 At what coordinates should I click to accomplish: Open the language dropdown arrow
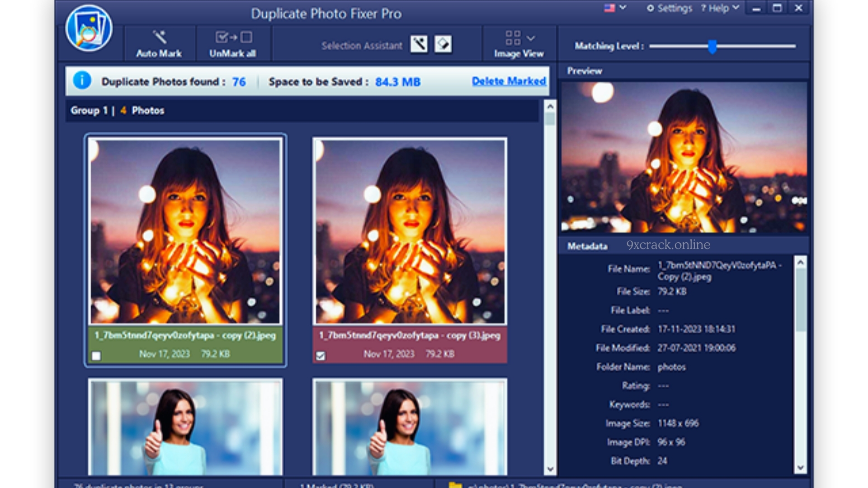[623, 8]
